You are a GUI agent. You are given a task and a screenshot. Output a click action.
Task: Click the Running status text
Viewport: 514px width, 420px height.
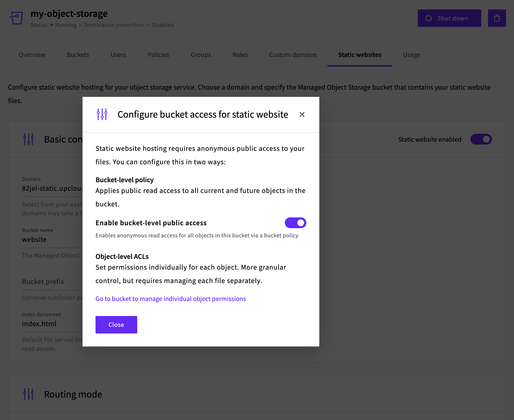click(x=66, y=25)
